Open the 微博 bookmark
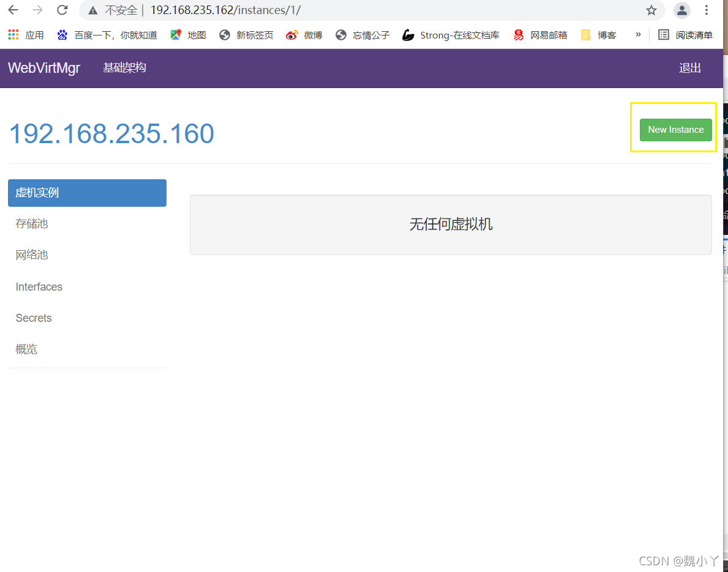728x572 pixels. pyautogui.click(x=304, y=35)
